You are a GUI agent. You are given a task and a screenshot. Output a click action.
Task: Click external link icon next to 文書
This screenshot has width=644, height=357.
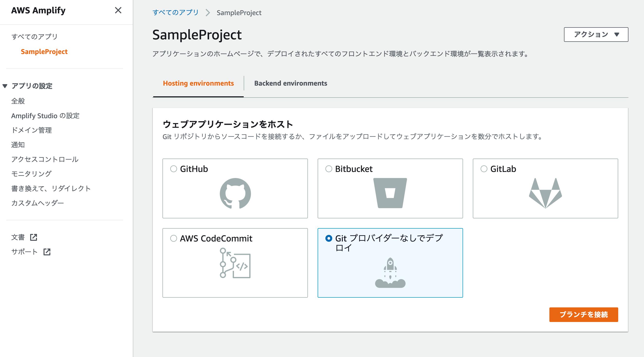tap(34, 237)
